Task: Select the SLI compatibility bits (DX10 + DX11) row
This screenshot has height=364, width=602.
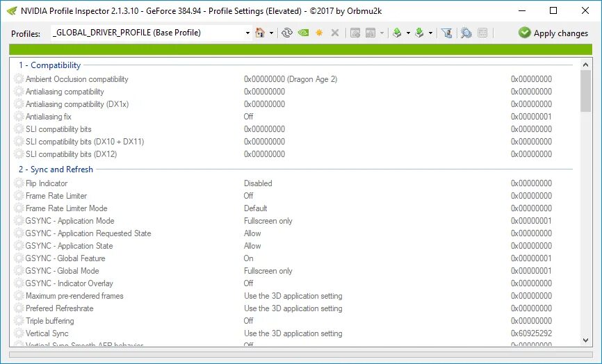Action: (295, 142)
